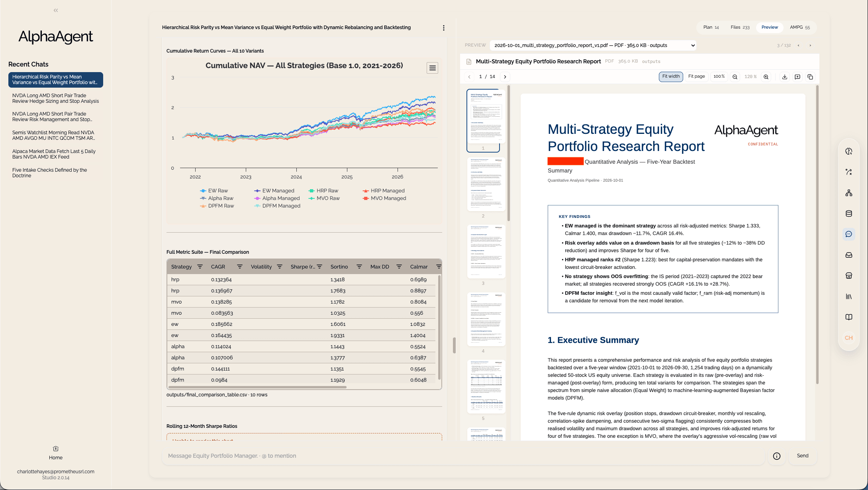Open the CAGR column filter menu
Viewport: 868px width, 490px height.
point(240,267)
